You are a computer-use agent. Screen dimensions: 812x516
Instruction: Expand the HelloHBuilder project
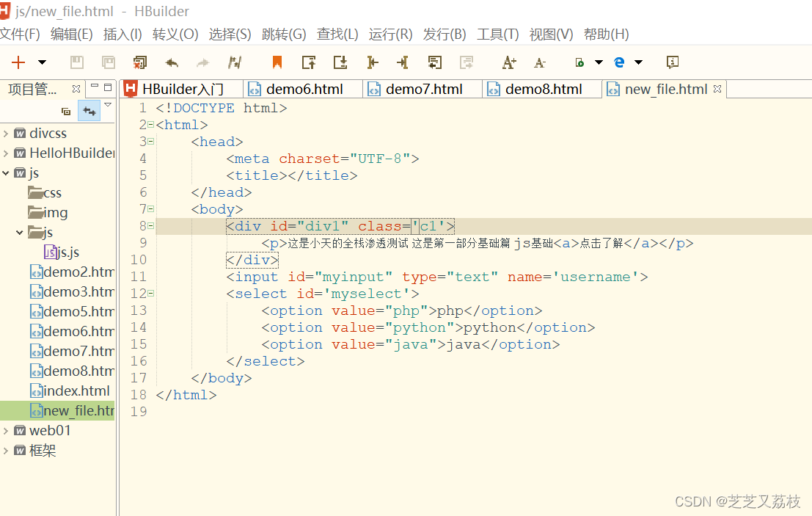(x=6, y=153)
